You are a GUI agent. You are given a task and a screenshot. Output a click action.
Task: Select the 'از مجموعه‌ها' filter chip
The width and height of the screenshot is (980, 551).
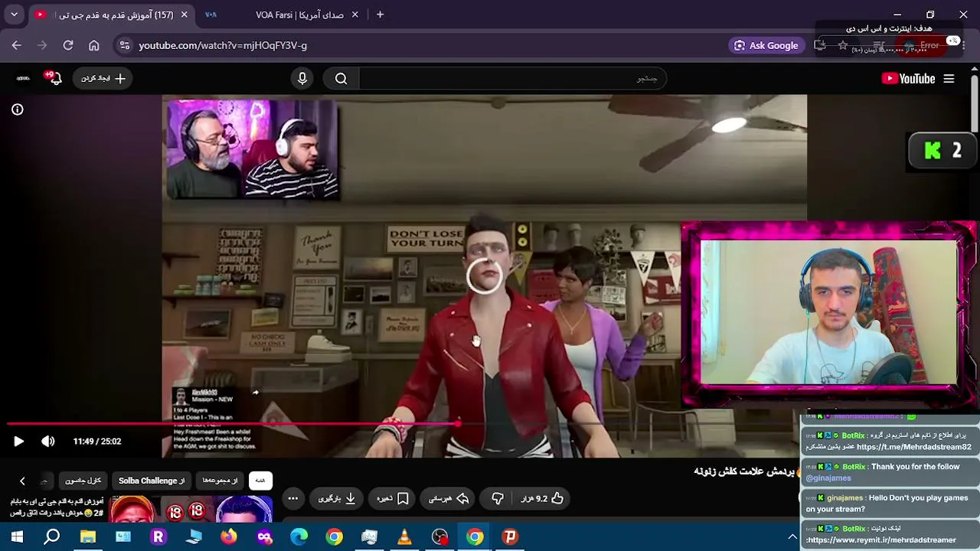click(x=220, y=481)
